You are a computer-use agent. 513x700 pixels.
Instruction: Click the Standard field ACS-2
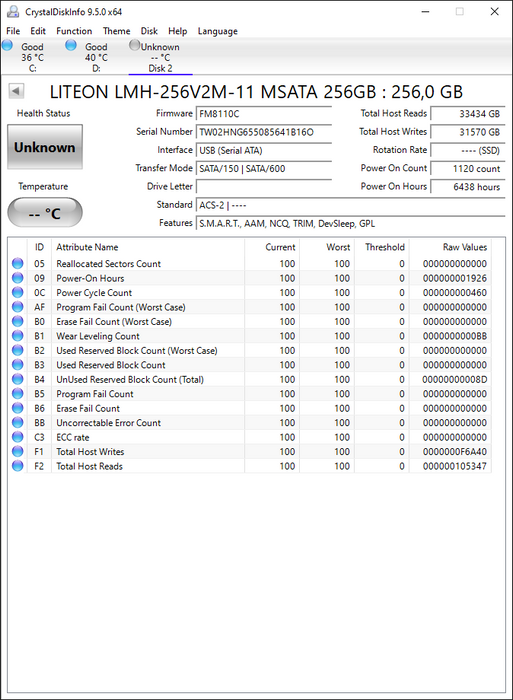350,205
